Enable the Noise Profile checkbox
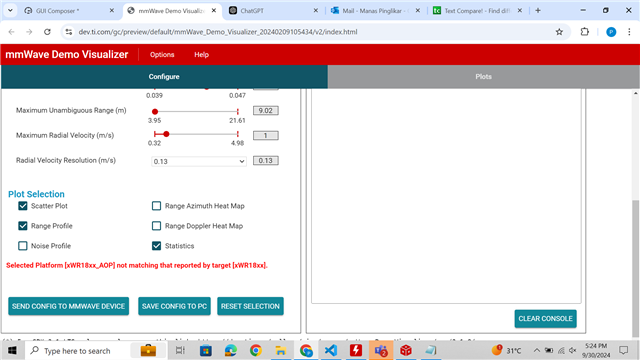Viewport: 640px width, 360px height. click(x=23, y=246)
